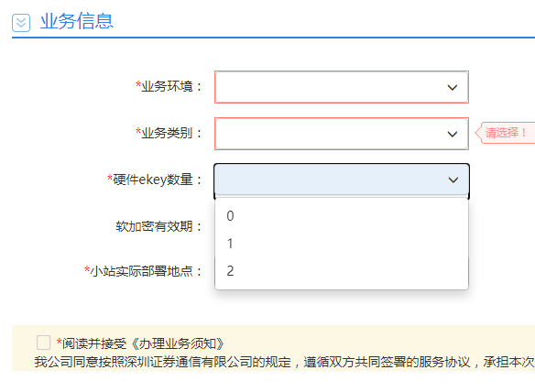Image resolution: width=535 pixels, height=392 pixels.
Task: Click the 我公司同意 agreement paragraph text
Action: click(x=284, y=362)
